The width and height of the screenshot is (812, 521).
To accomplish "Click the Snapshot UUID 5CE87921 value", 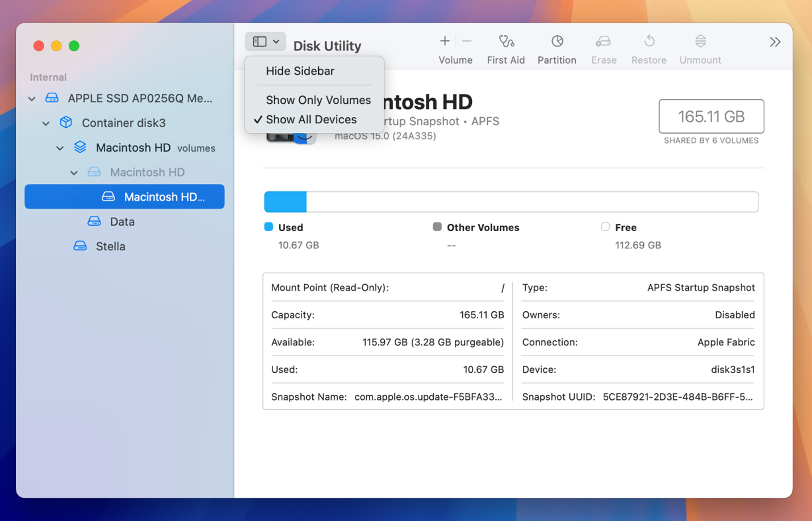I will (678, 397).
